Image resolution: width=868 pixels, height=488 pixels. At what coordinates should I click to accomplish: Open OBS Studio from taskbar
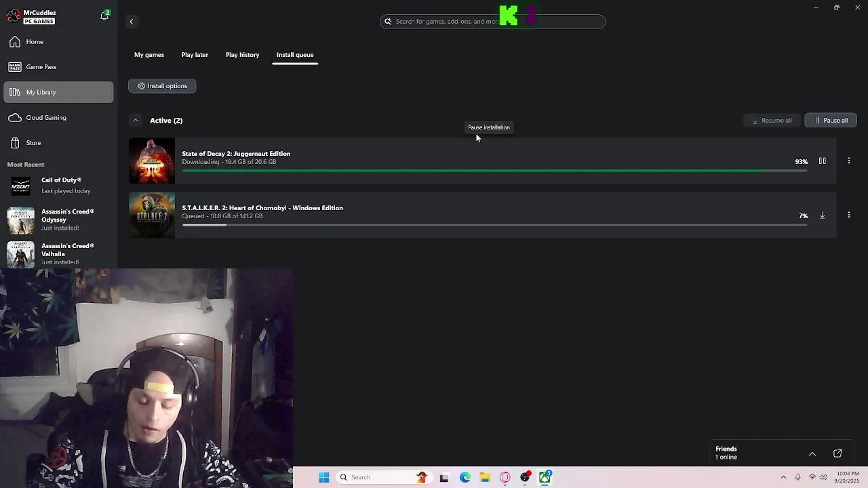(x=525, y=478)
